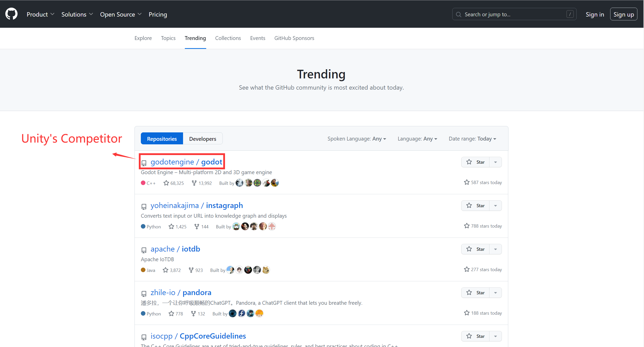
Task: Select the Developers toggle
Action: tap(203, 139)
